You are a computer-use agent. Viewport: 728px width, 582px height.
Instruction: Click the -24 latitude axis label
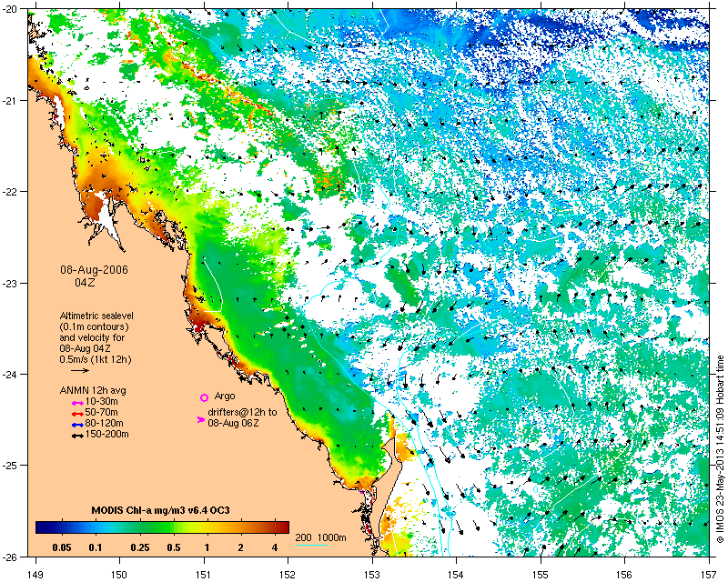[x=9, y=374]
